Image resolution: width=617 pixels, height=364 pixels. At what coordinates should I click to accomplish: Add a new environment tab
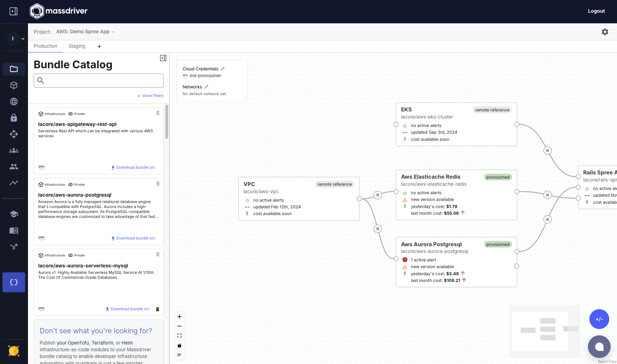99,46
